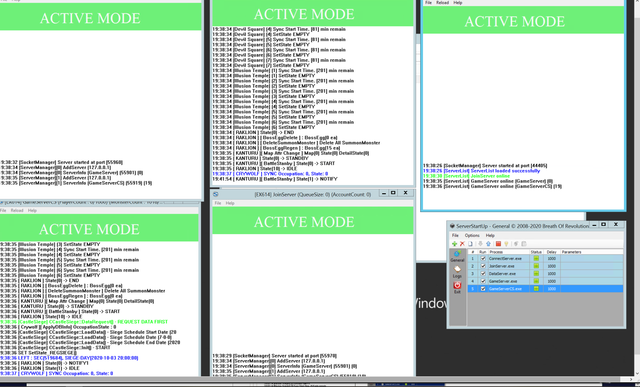Click the Delay column header
Image resolution: width=640 pixels, height=387 pixels.
tap(551, 252)
